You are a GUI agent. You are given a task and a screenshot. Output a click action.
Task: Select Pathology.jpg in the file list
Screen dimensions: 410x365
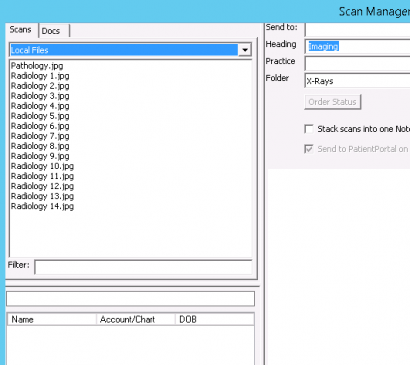click(37, 66)
